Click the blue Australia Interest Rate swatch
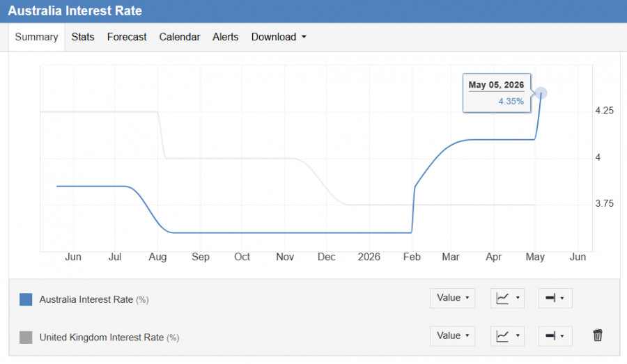The height and width of the screenshot is (364, 627). tap(26, 300)
